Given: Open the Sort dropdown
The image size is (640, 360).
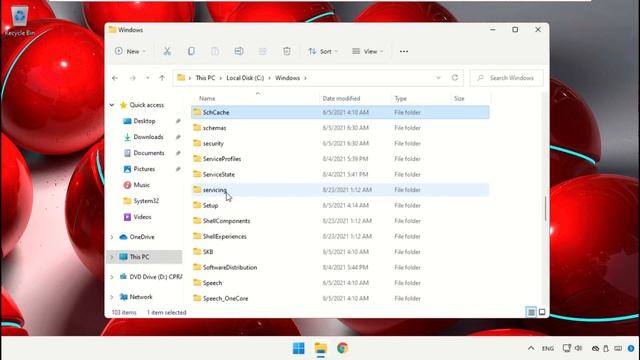Looking at the screenshot, I should (x=323, y=51).
